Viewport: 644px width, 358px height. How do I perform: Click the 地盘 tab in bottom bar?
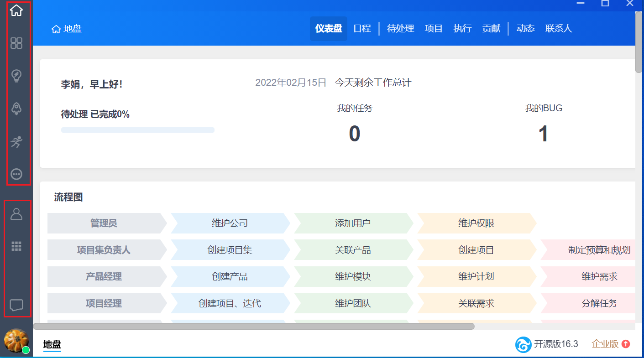pos(52,344)
